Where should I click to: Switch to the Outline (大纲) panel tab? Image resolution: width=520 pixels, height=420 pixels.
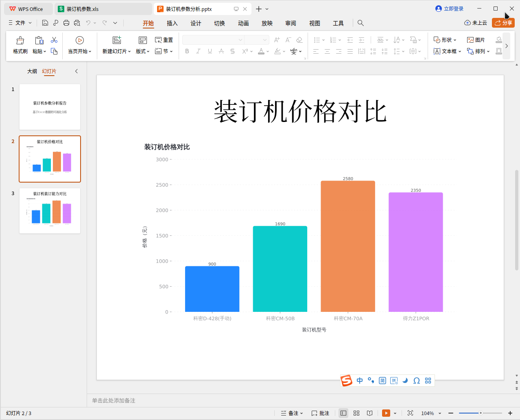pos(32,71)
